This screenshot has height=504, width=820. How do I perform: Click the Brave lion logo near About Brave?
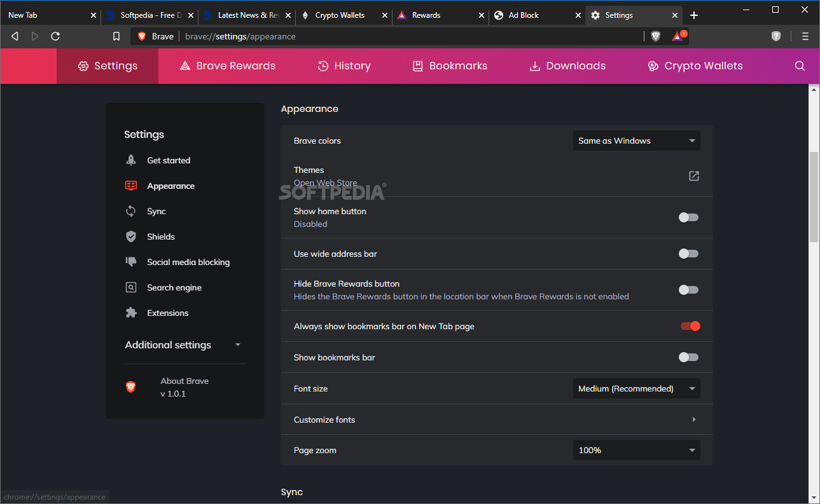pos(130,387)
